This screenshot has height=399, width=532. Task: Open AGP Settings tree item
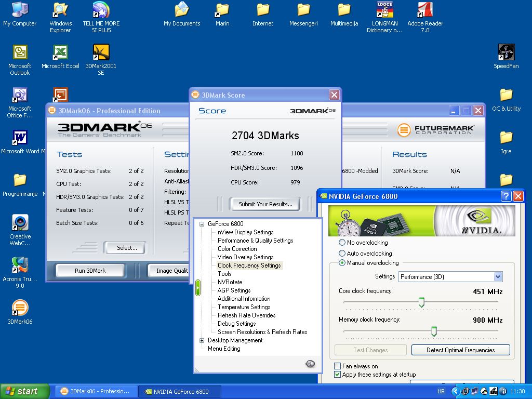[234, 290]
